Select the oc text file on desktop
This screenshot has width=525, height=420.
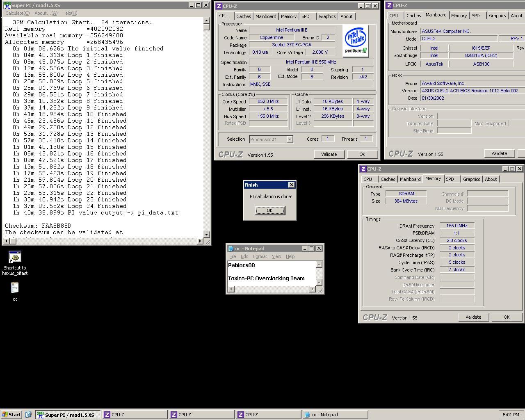click(x=15, y=288)
